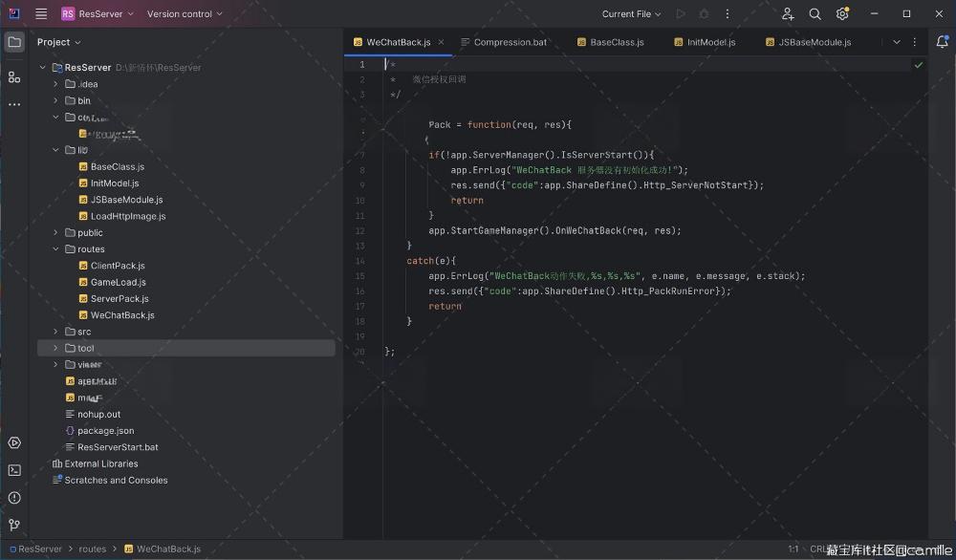Open IDE settings gear icon
This screenshot has height=560, width=956.
(842, 14)
